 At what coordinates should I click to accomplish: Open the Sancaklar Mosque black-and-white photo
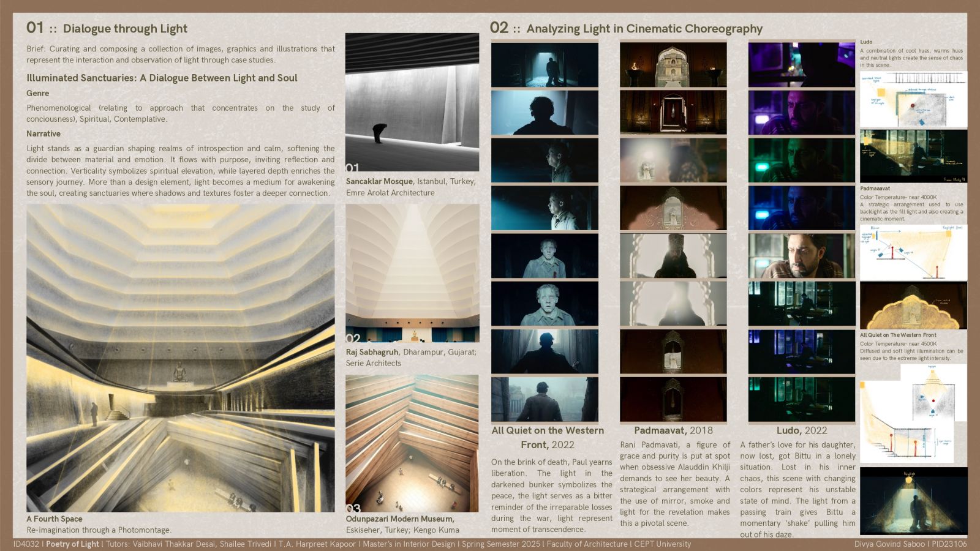412,102
